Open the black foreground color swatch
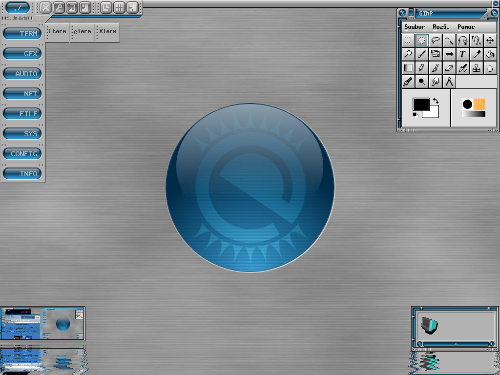Screen dimensions: 500x375 tap(421, 105)
